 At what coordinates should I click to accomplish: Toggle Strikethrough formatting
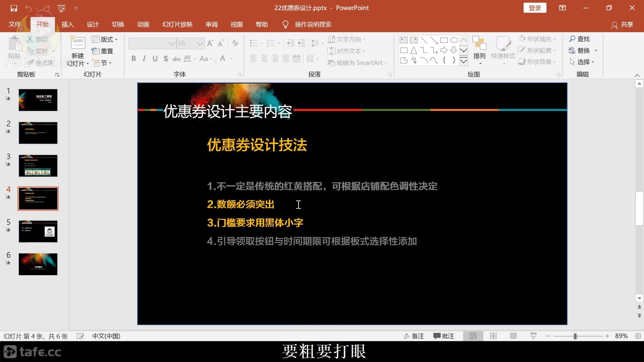pyautogui.click(x=176, y=59)
